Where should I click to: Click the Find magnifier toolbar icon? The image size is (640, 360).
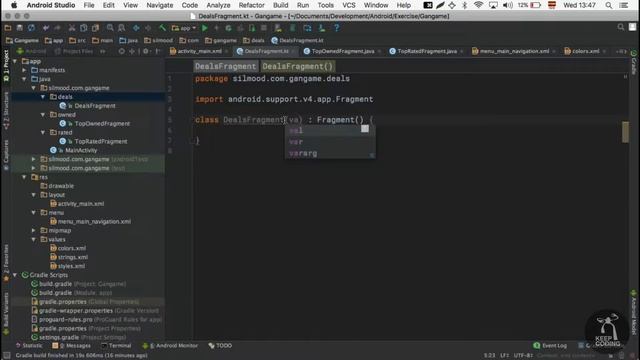click(110, 28)
